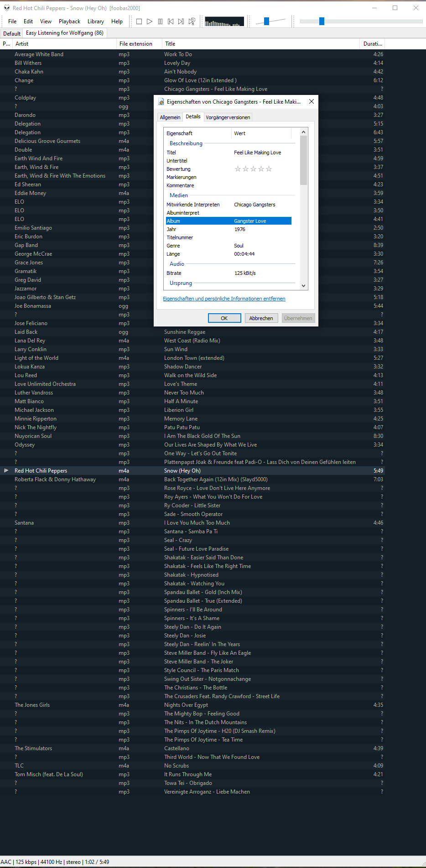Open the Playback menu

point(69,21)
